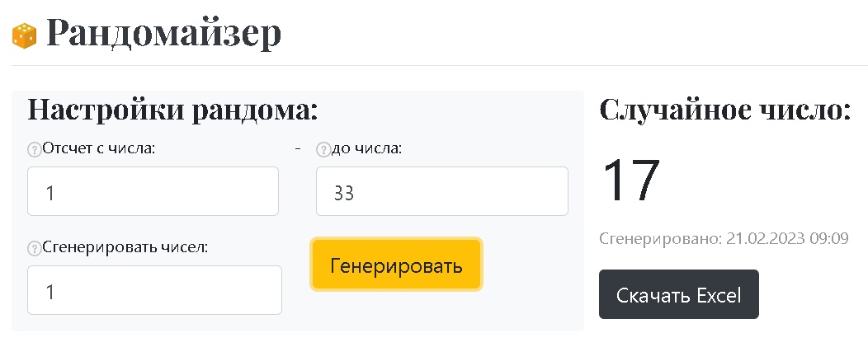Focus the 'Отсчет с числа' input field
This screenshot has height=347, width=868.
tap(153, 192)
